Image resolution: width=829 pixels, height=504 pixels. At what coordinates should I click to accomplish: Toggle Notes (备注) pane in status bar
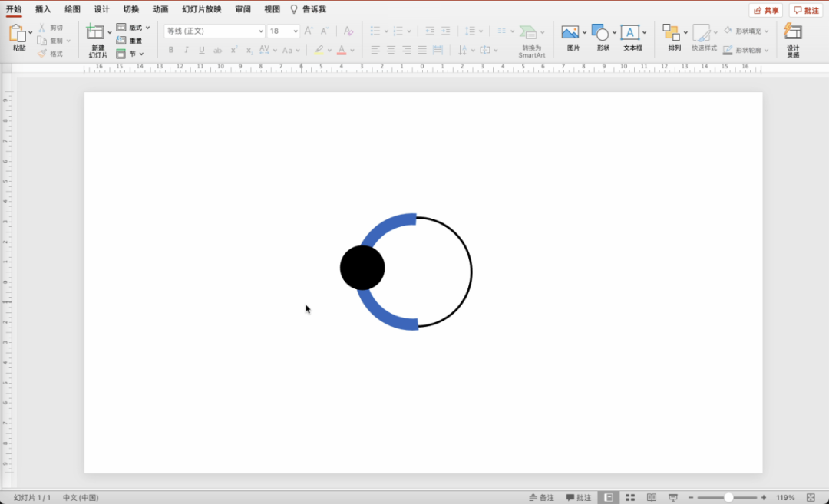point(541,498)
